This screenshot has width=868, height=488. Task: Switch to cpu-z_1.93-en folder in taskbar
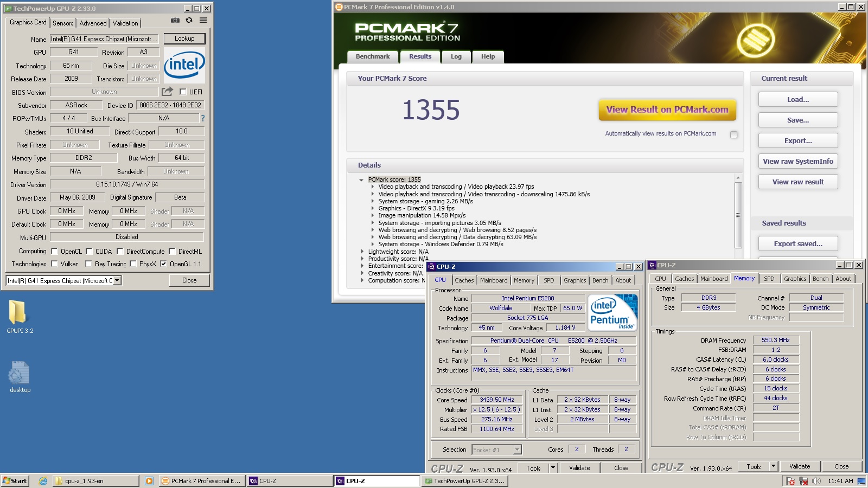pos(95,481)
